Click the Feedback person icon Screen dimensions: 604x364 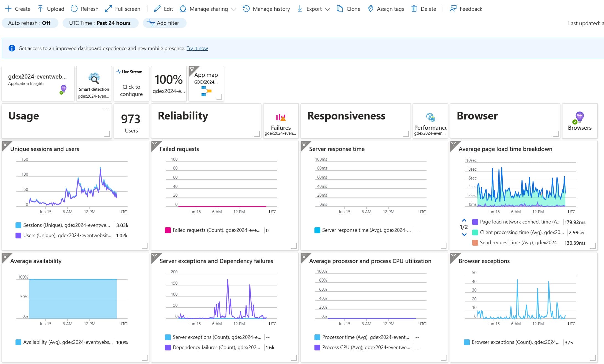[453, 9]
